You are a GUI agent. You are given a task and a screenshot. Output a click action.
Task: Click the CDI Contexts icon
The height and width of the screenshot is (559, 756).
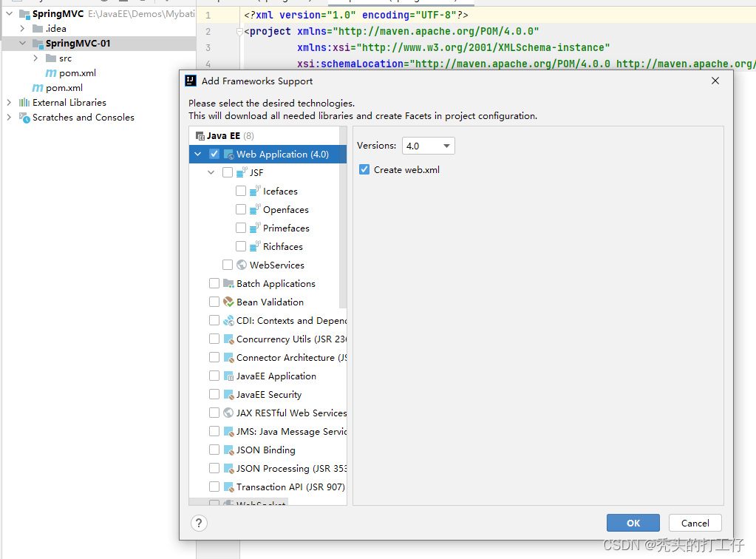(x=229, y=320)
